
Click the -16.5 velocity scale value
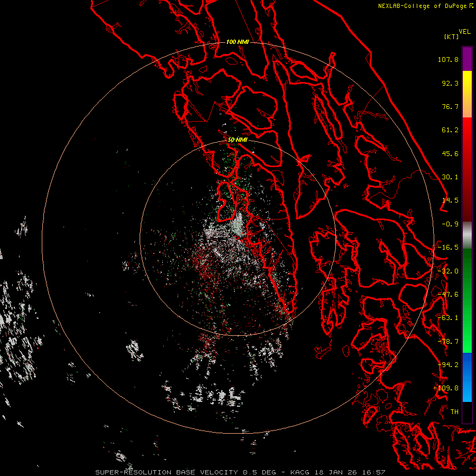tap(448, 248)
